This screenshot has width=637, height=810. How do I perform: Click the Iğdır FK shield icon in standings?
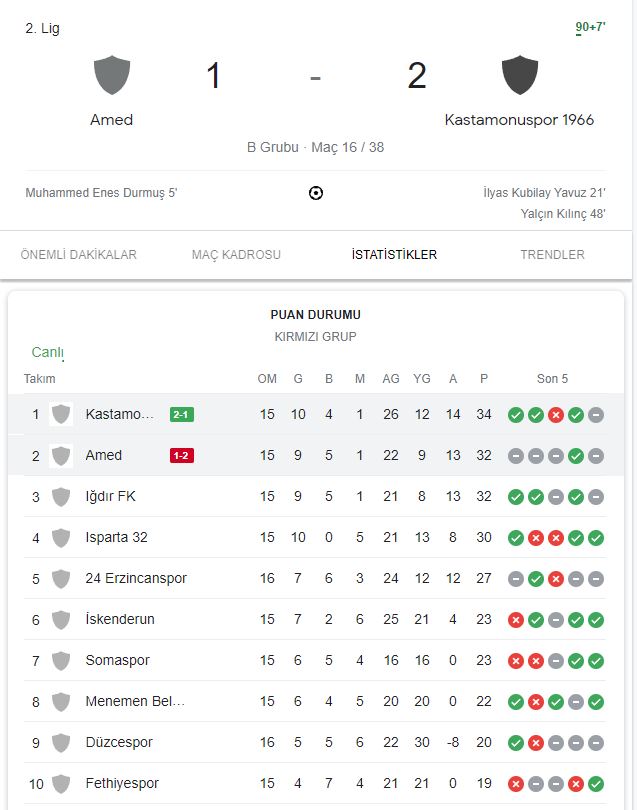coord(62,496)
